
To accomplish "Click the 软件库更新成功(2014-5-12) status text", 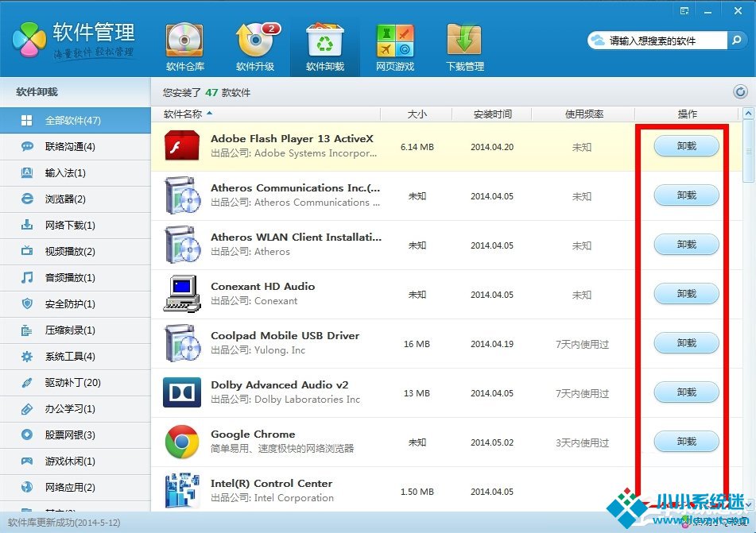I will tap(64, 523).
